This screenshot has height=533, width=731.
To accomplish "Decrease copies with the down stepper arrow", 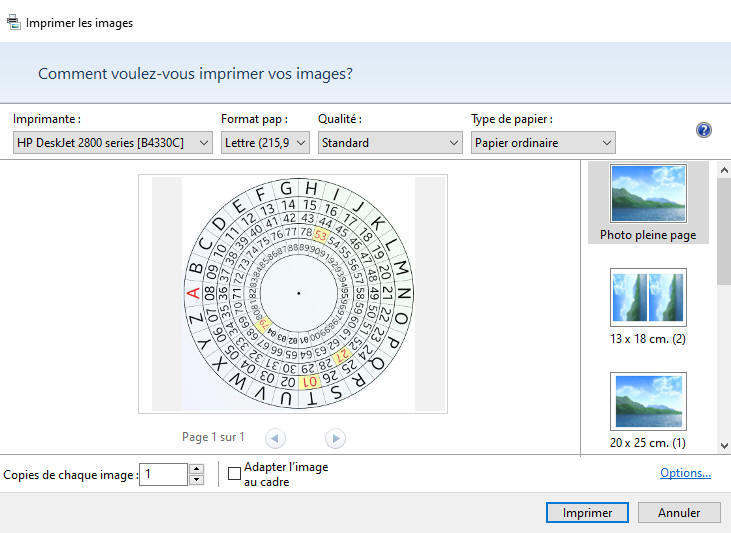I will tap(196, 480).
